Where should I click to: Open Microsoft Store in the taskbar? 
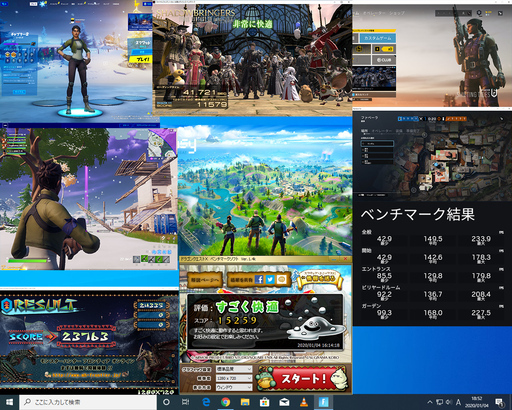pyautogui.click(x=264, y=402)
